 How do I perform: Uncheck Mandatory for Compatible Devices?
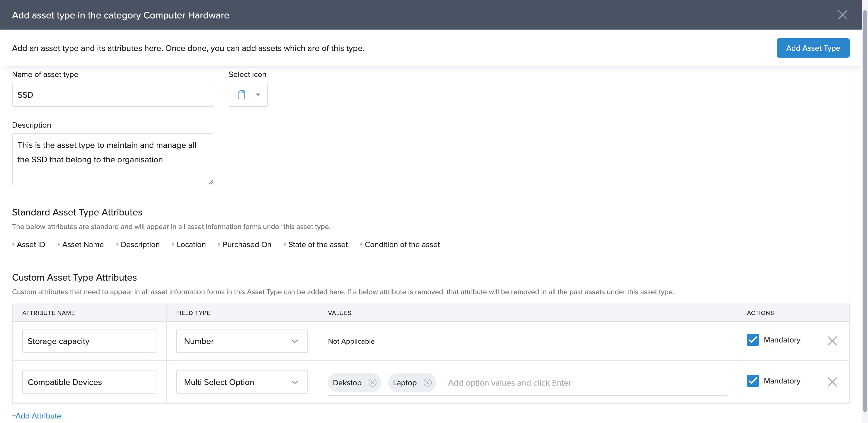coord(753,381)
